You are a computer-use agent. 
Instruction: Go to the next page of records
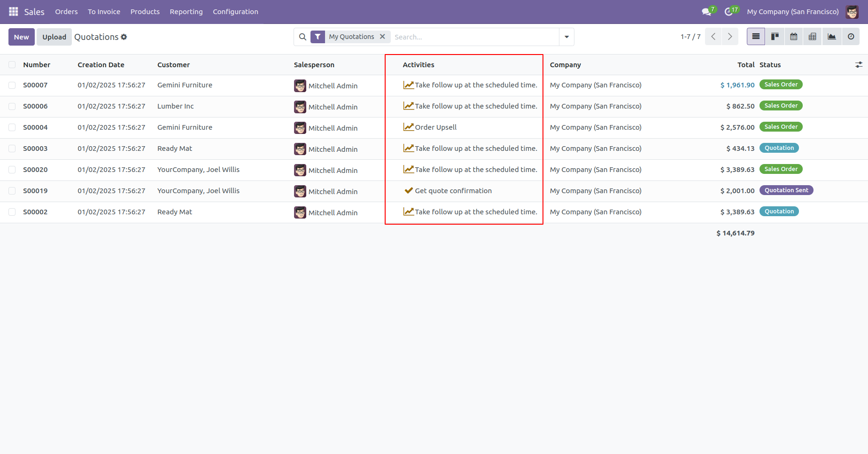coord(730,37)
